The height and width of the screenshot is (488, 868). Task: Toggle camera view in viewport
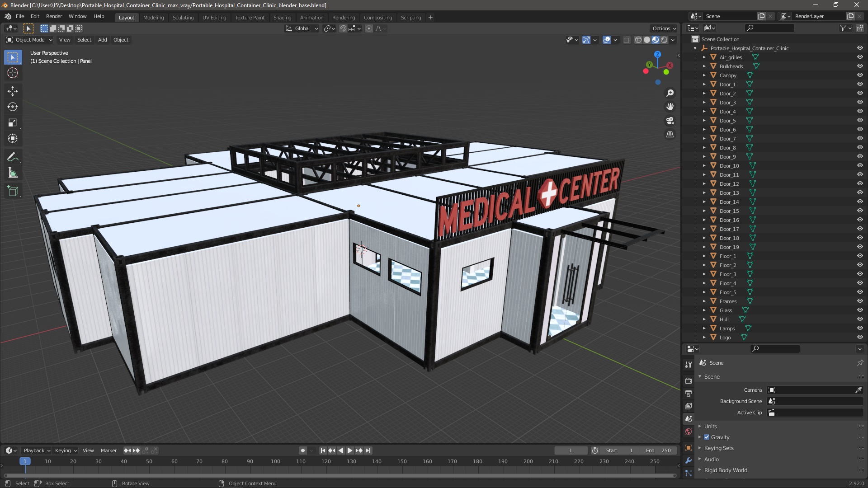pyautogui.click(x=670, y=121)
